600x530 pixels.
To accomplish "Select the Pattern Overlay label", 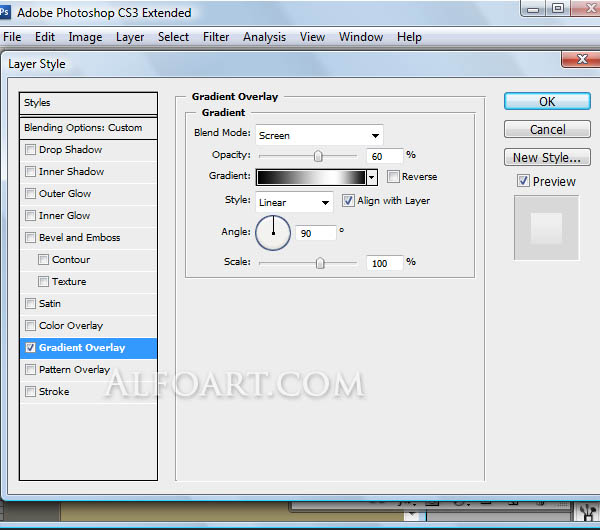I will point(74,369).
